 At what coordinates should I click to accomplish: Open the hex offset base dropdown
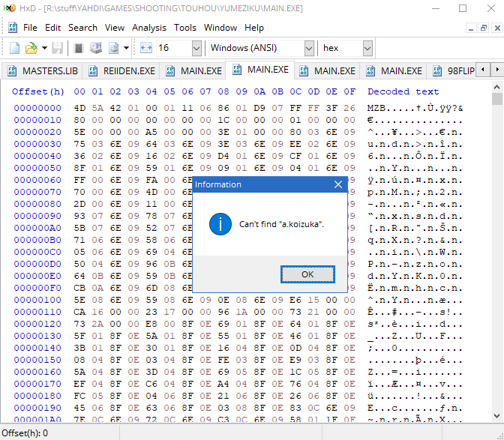click(367, 49)
